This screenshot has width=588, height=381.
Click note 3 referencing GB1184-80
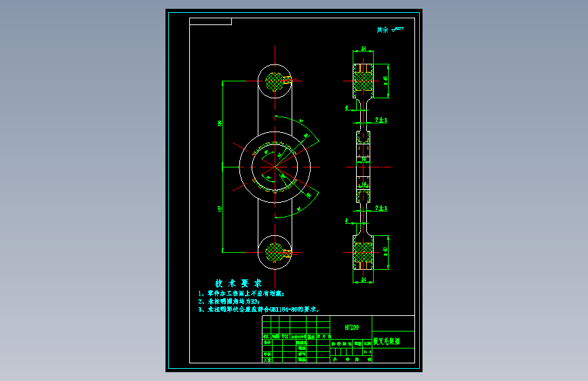259,309
